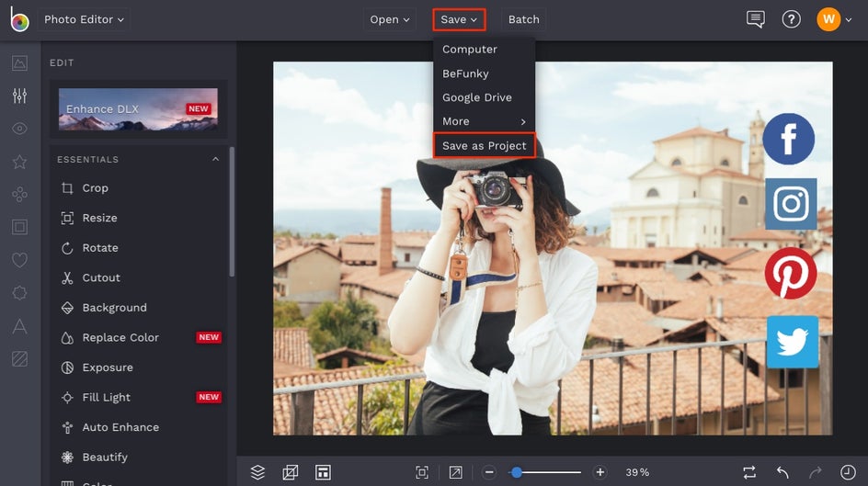The height and width of the screenshot is (486, 868).
Task: Zoom out with the minus button
Action: point(489,472)
